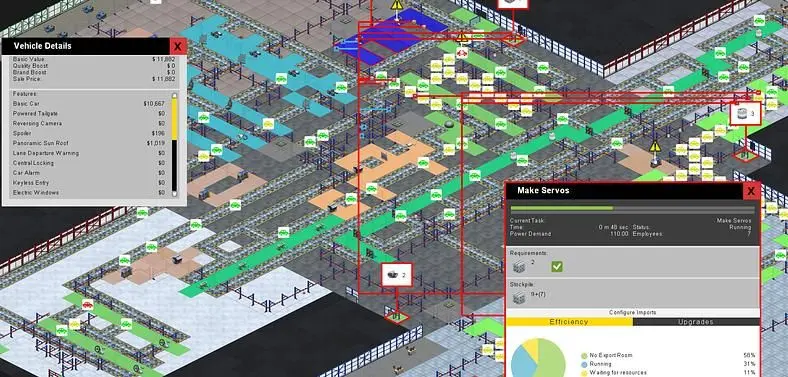
Task: Select the Keyless Entry feature row
Action: pos(89,183)
